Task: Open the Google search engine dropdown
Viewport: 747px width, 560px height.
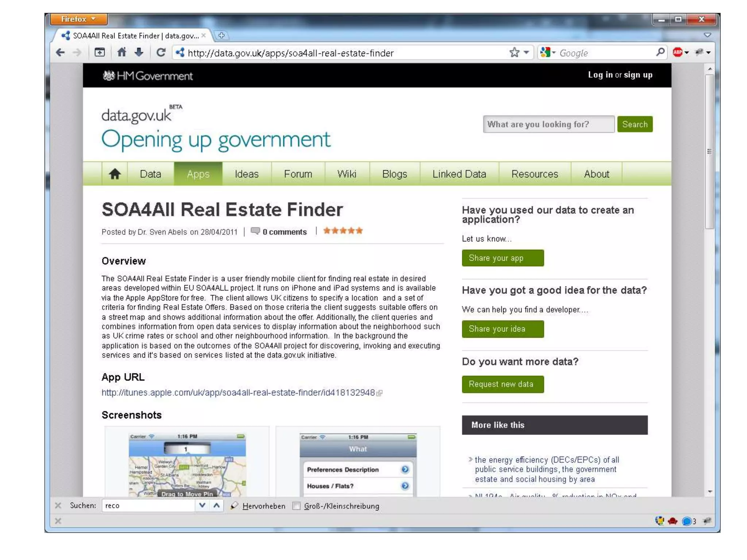Action: click(548, 53)
